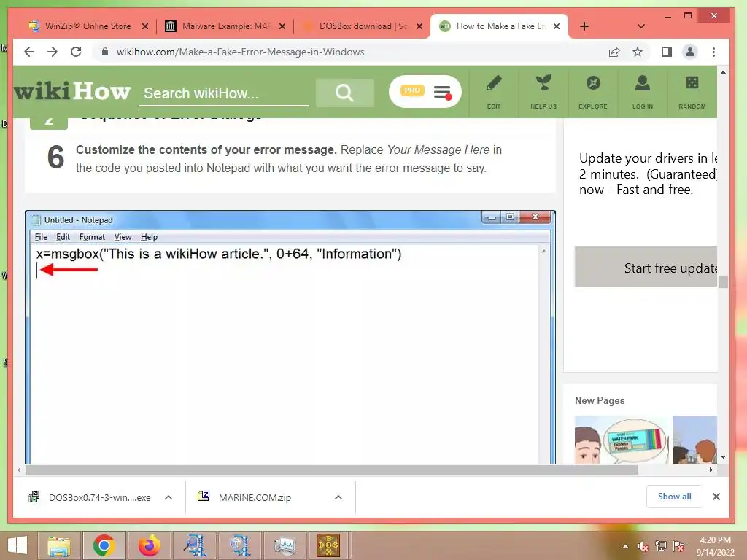Screen dimensions: 747x560
Task: Click the resource monitor taskbar icon
Action: click(285, 545)
